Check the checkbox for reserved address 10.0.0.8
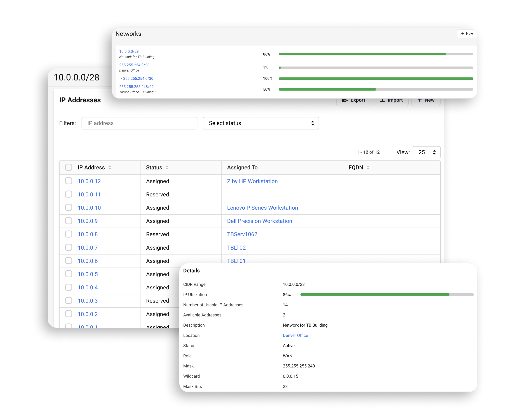Viewport: 525px width, 420px height. 68,234
